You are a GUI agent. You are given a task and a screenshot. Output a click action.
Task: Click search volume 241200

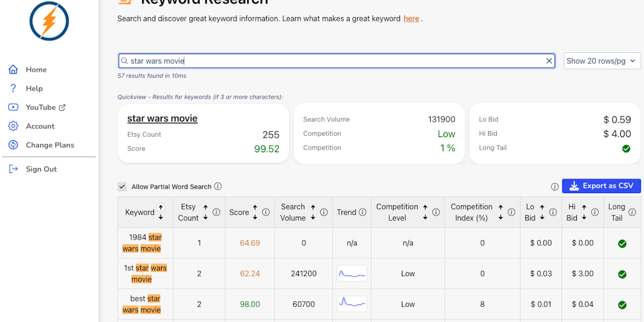[304, 274]
